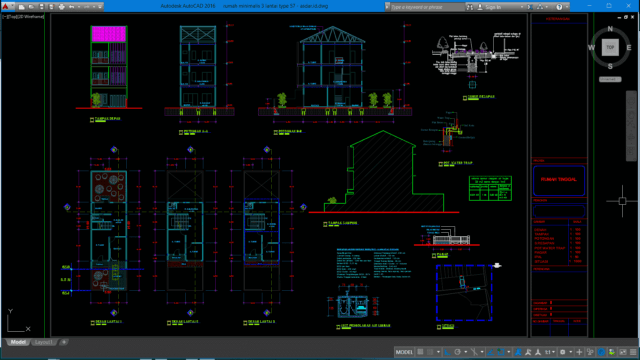This screenshot has width=640, height=360.
Task: Click the navigation bar on right edge
Action: 631,126
